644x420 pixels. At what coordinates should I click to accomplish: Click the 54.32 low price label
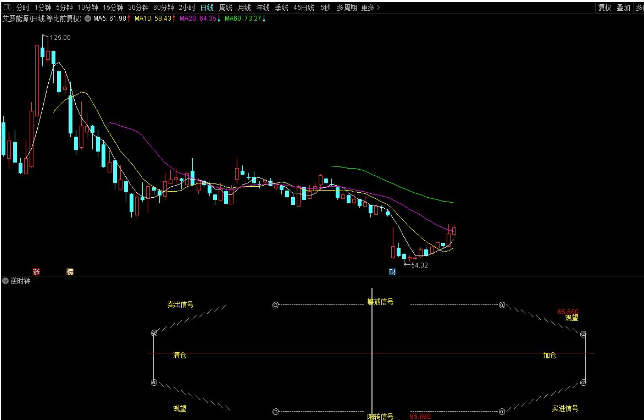pyautogui.click(x=419, y=265)
